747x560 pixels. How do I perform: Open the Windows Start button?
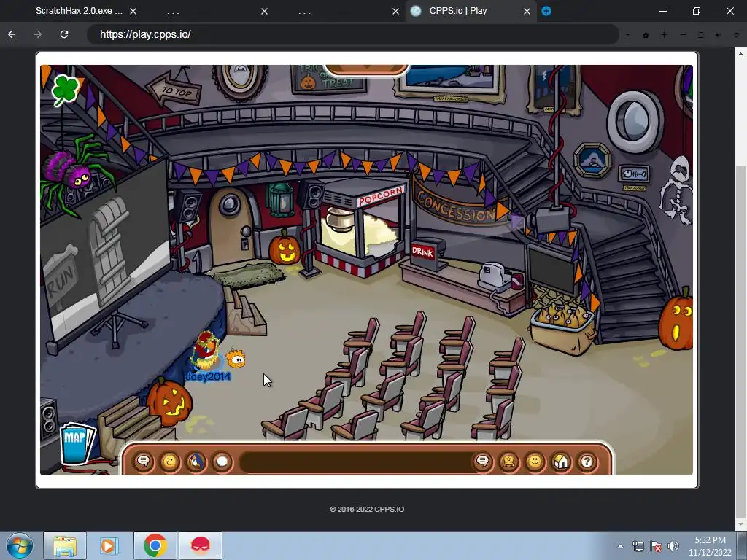point(20,545)
